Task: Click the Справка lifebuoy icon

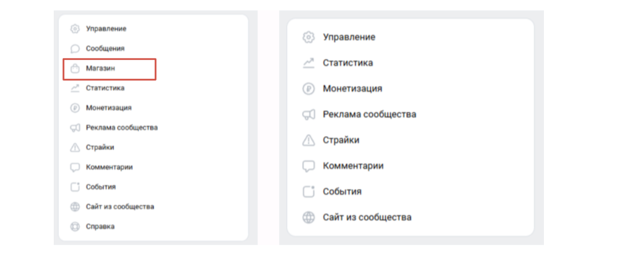Action: 74,227
